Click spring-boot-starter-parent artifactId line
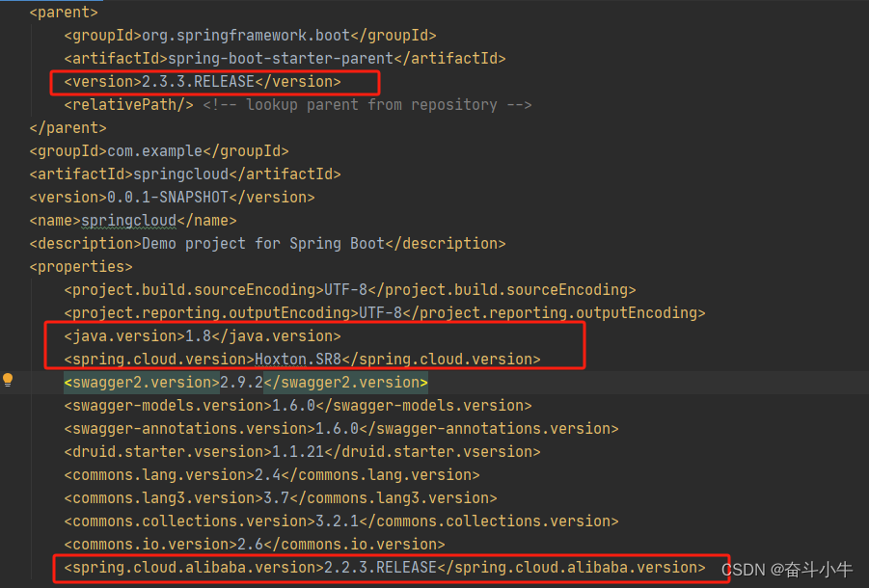The width and height of the screenshot is (869, 588). click(285, 59)
